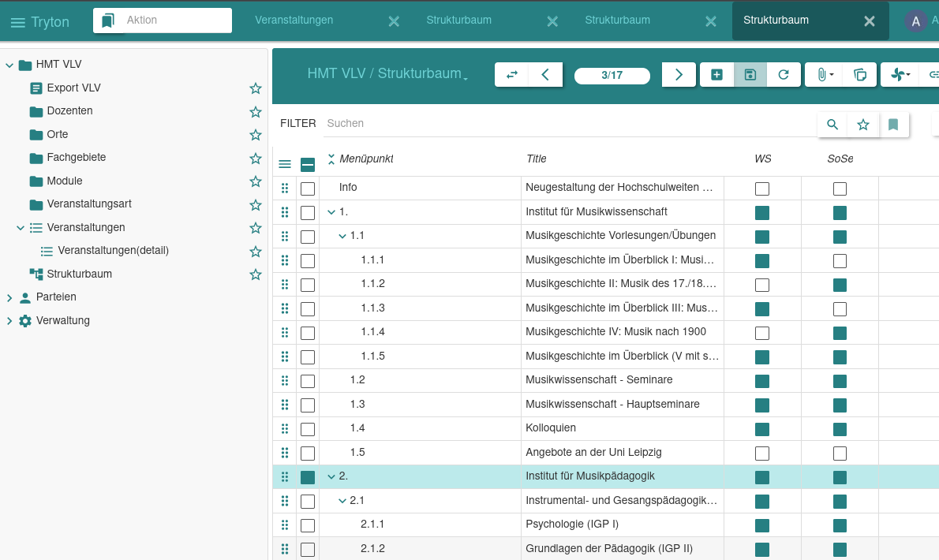The image size is (939, 560).
Task: Open Fachgebiete in the sidebar menu
Action: coord(76,158)
